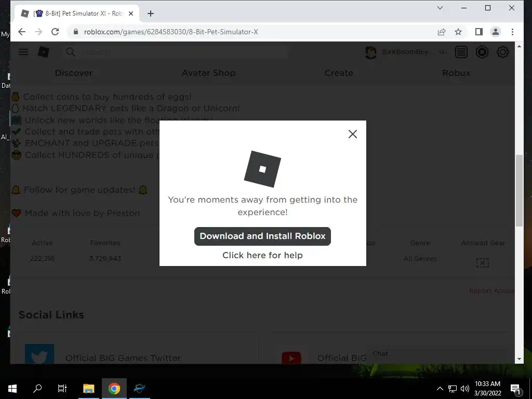This screenshot has width=532, height=399.
Task: Share this page via share icon
Action: click(442, 32)
